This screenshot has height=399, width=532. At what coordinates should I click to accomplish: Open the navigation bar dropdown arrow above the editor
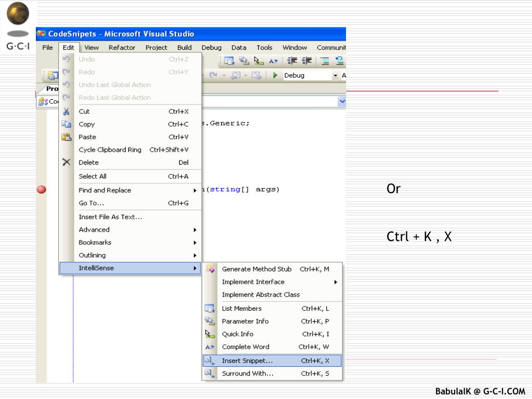point(342,101)
